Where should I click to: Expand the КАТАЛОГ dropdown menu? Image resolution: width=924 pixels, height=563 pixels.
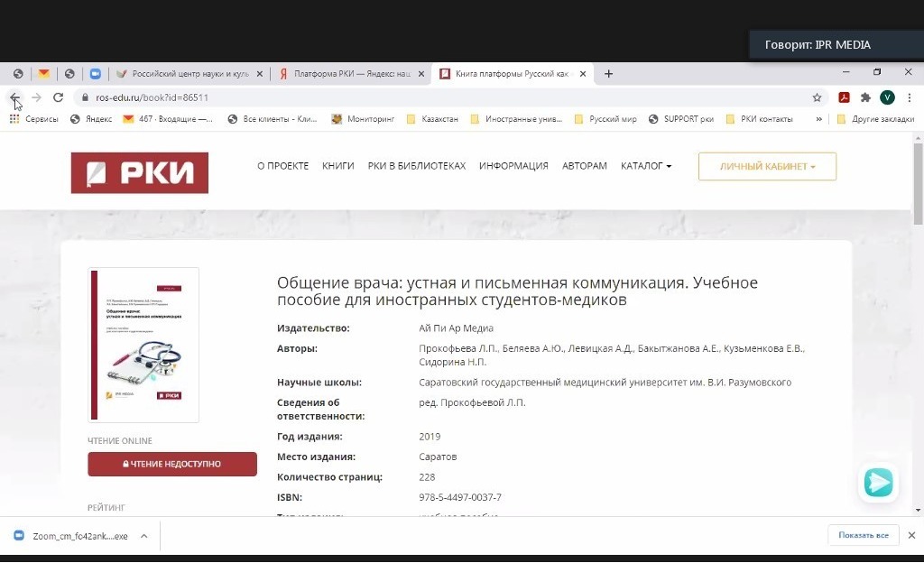point(646,166)
